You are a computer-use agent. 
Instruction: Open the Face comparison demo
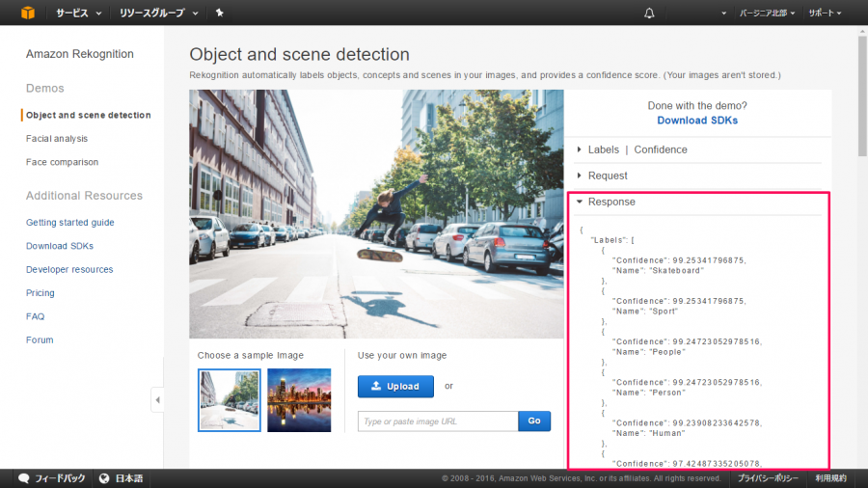click(62, 162)
